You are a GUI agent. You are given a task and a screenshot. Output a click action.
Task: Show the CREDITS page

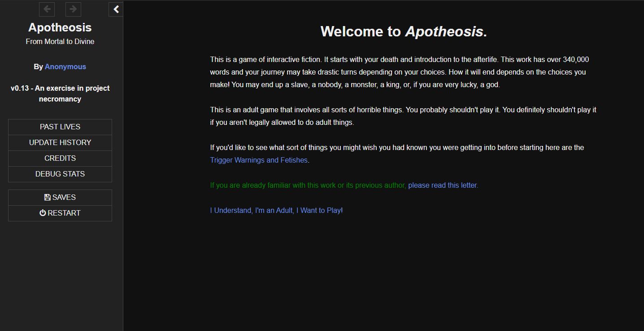(60, 159)
